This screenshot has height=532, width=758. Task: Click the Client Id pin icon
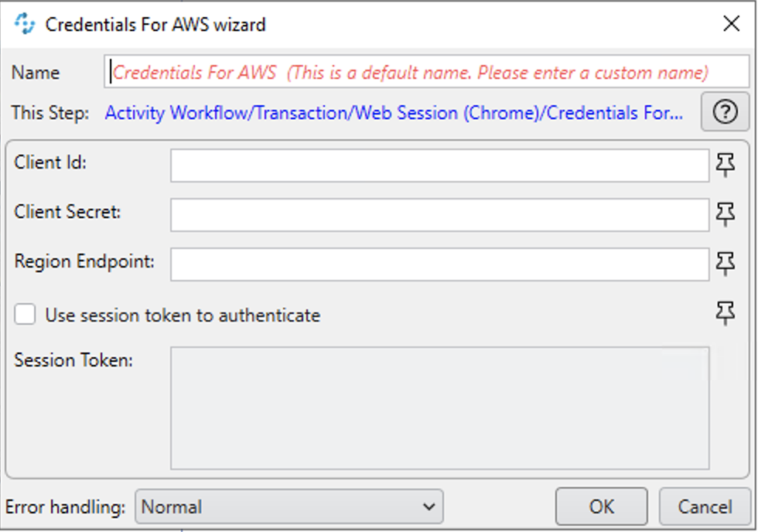click(725, 165)
